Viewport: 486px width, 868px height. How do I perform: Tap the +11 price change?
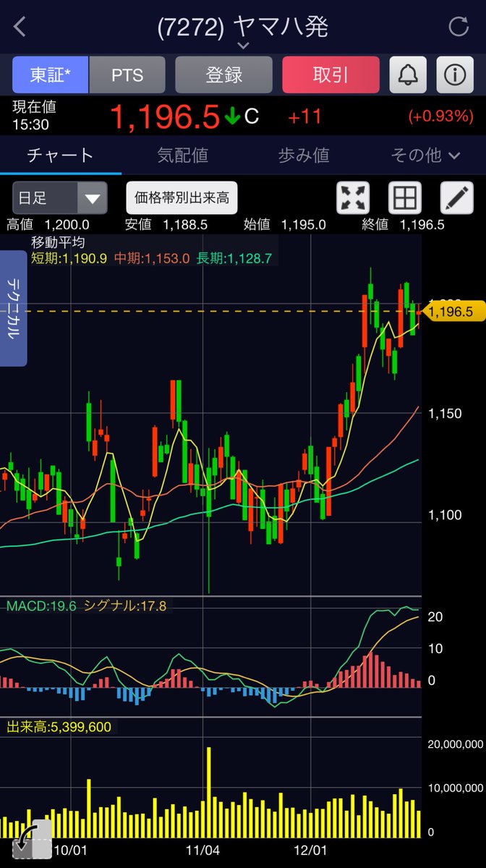[304, 116]
